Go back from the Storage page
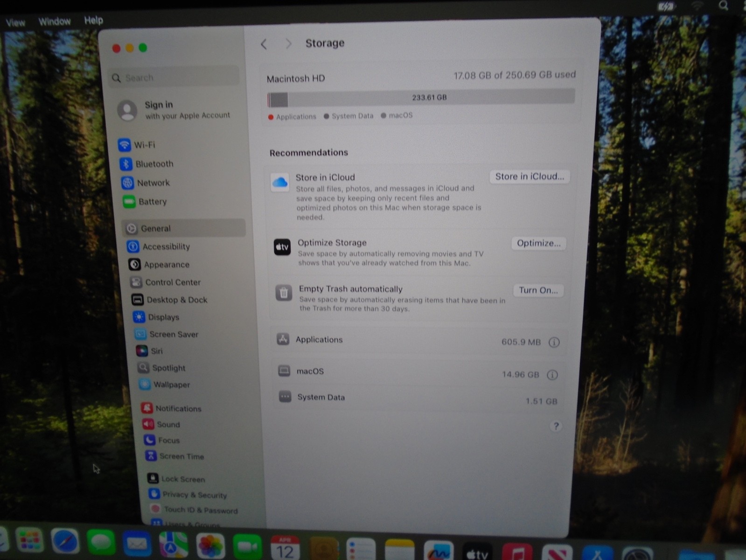746x560 pixels. (264, 44)
